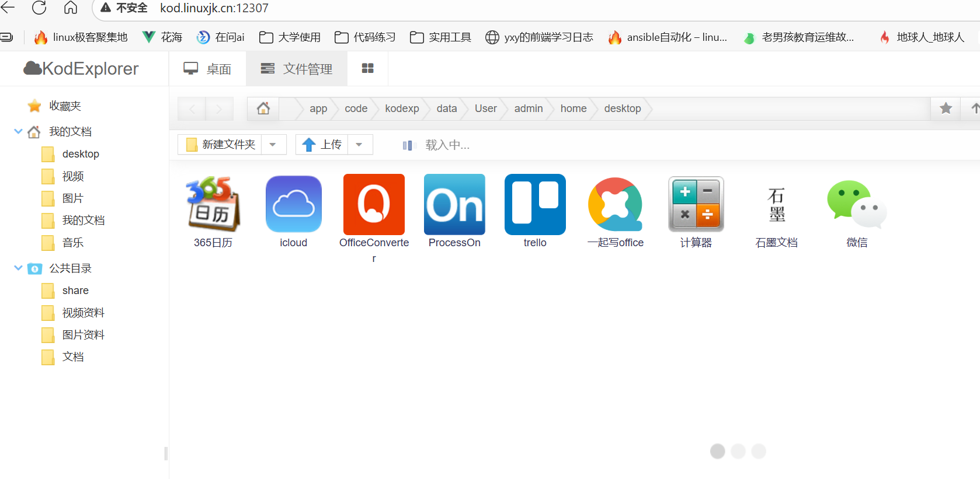This screenshot has width=980, height=479.
Task: Open the 365日历 calendar app icon
Action: pyautogui.click(x=213, y=205)
